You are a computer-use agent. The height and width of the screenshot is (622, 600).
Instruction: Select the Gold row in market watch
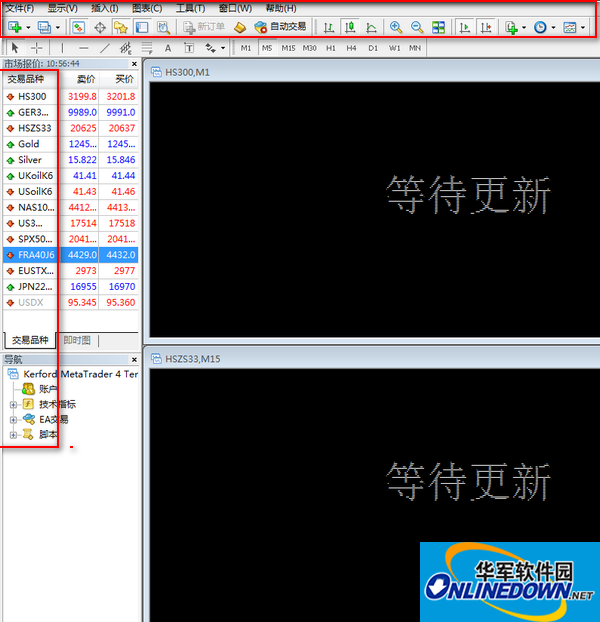pos(71,144)
